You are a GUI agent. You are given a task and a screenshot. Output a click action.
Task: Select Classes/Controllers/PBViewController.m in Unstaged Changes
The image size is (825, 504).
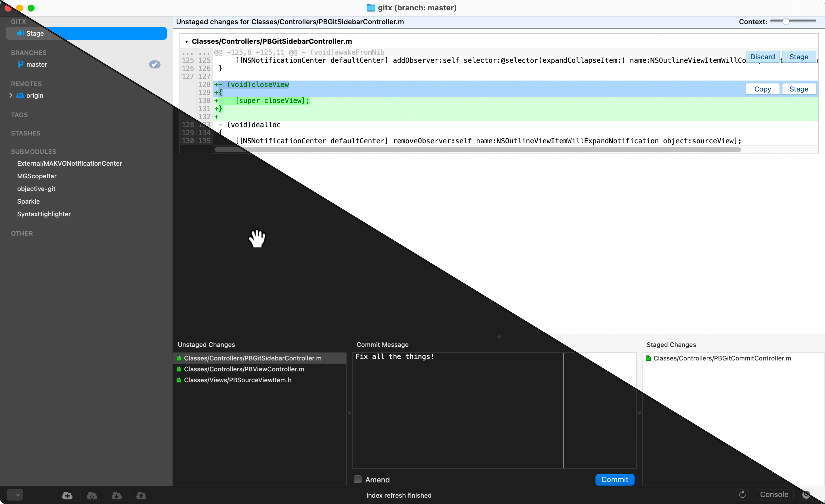(x=244, y=369)
